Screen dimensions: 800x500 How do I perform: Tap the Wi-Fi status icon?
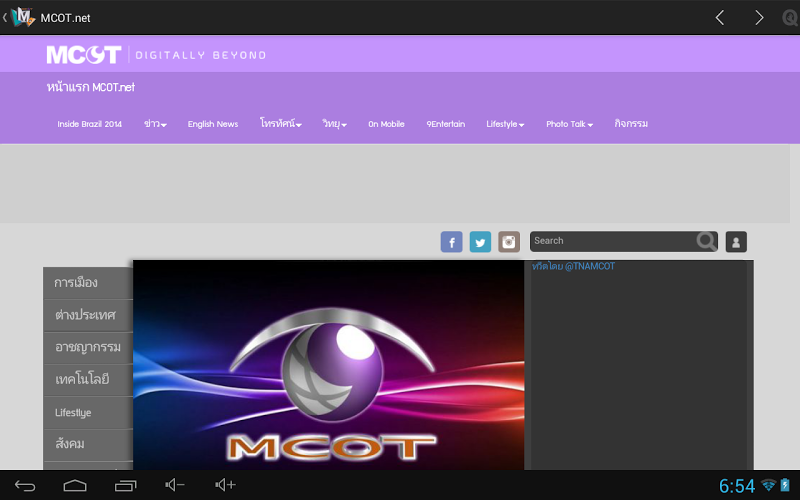pyautogui.click(x=768, y=485)
